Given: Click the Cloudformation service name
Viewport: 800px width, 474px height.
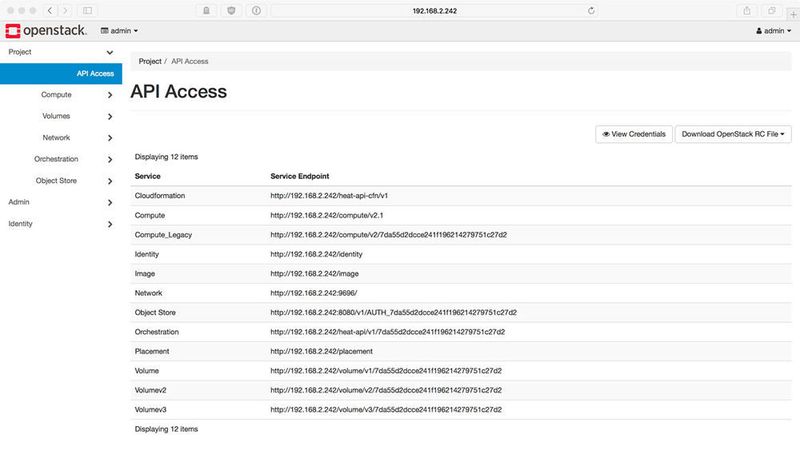Looking at the screenshot, I should (160, 195).
